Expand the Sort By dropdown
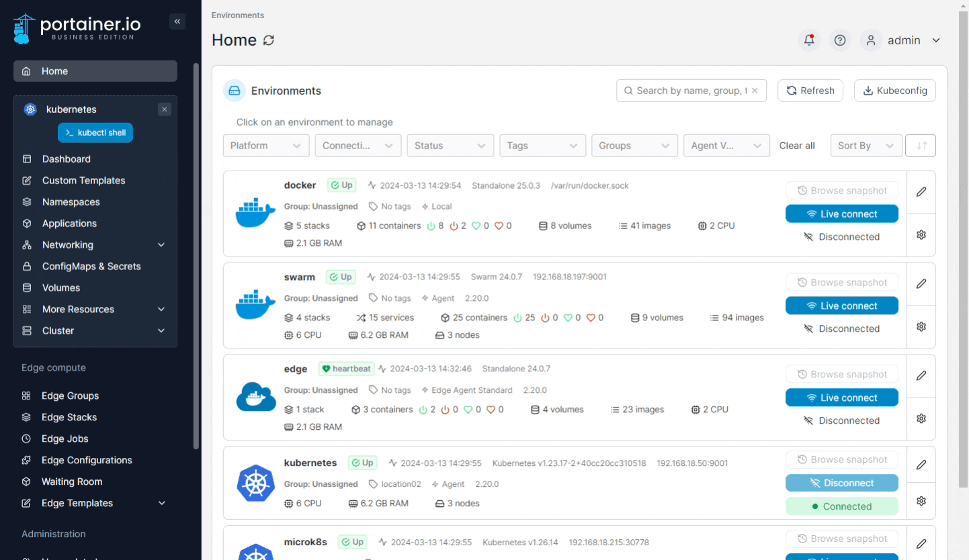This screenshot has width=969, height=560. 866,146
